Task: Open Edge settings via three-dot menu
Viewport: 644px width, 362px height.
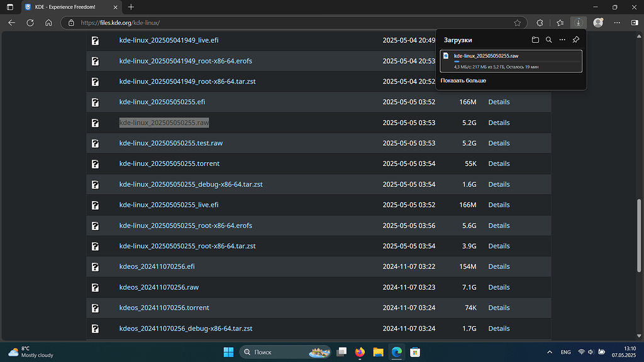Action: tap(616, 22)
